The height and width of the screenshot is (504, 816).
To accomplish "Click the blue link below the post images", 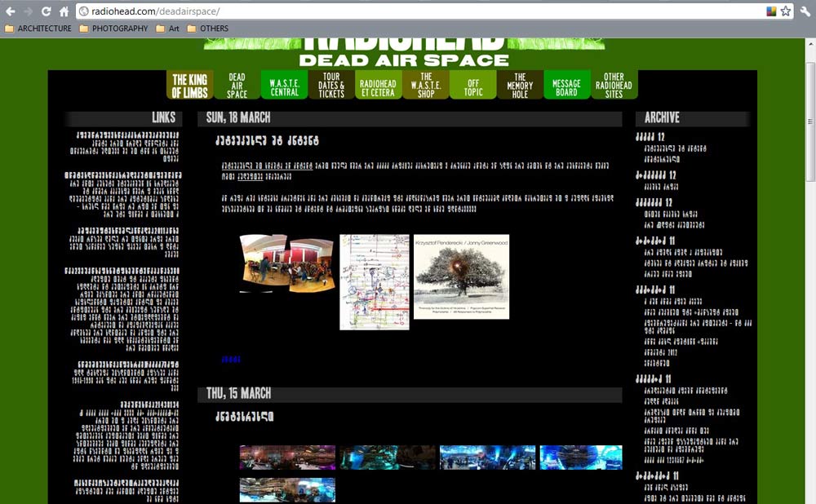I will tap(231, 360).
